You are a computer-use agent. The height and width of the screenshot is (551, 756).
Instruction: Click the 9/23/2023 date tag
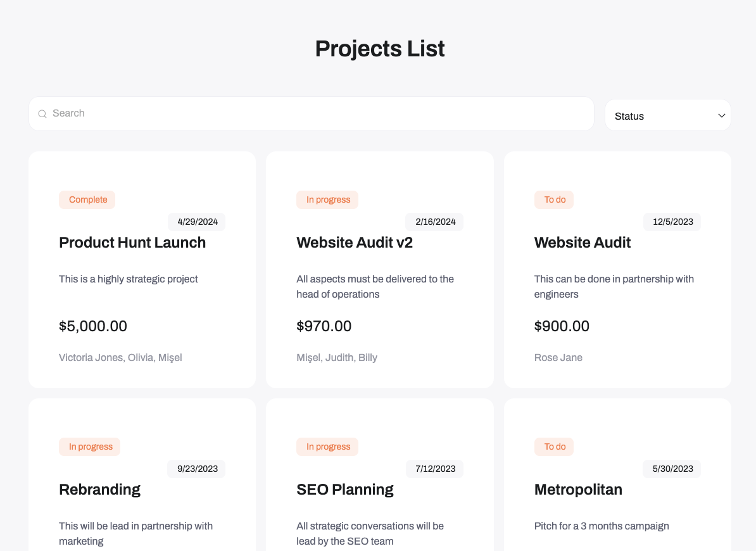(x=197, y=469)
